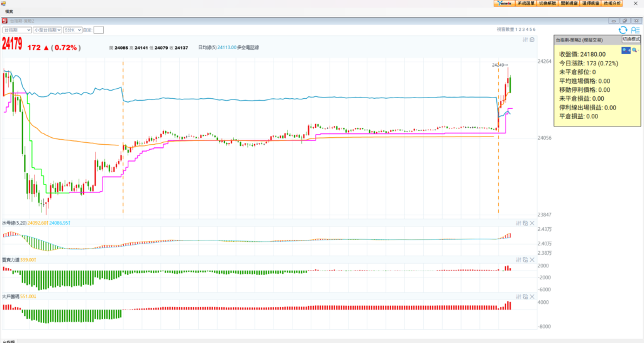The image size is (644, 343).
Task: Click the copy icon on main K-line chart
Action: pyautogui.click(x=532, y=40)
